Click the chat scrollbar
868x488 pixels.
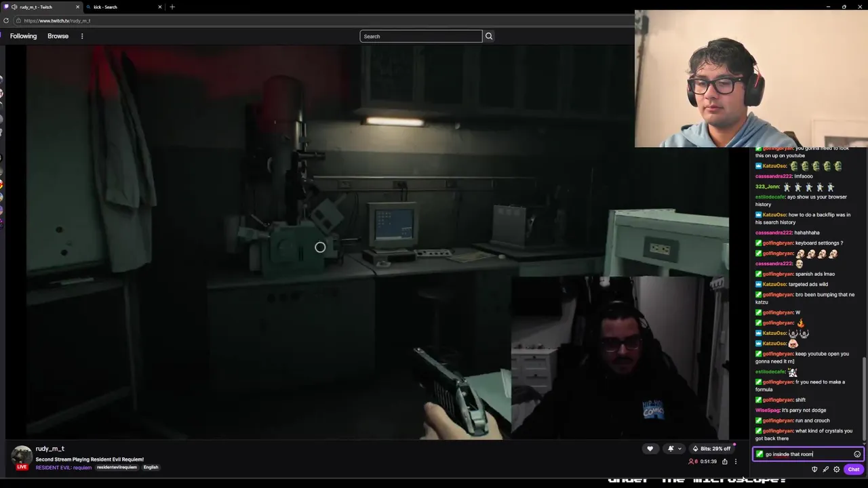tap(864, 400)
